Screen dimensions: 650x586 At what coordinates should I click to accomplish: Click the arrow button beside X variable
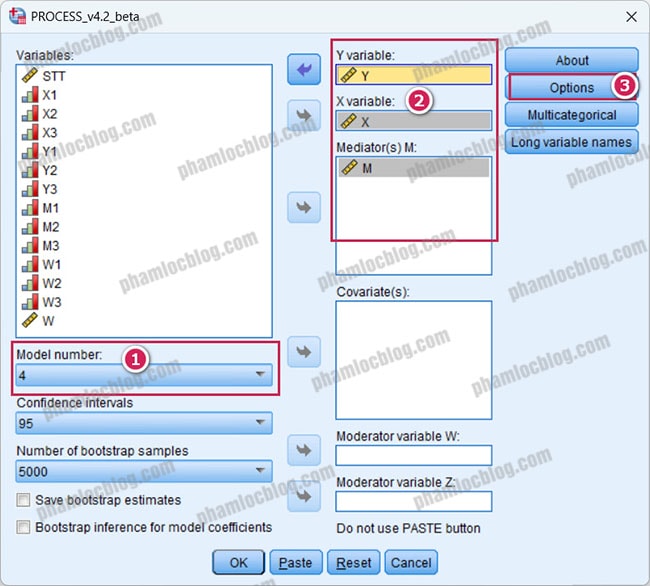[304, 115]
